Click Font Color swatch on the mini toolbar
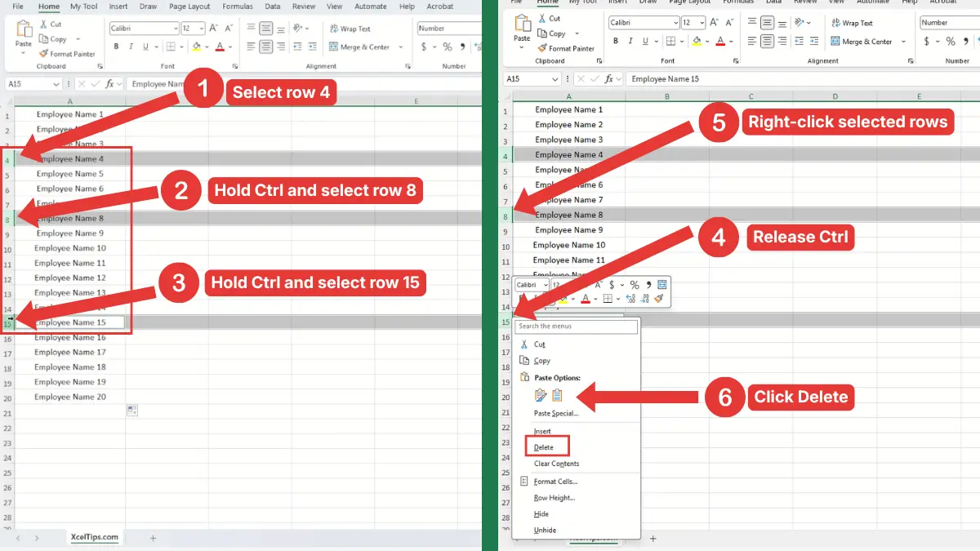This screenshot has height=551, width=980. [585, 298]
